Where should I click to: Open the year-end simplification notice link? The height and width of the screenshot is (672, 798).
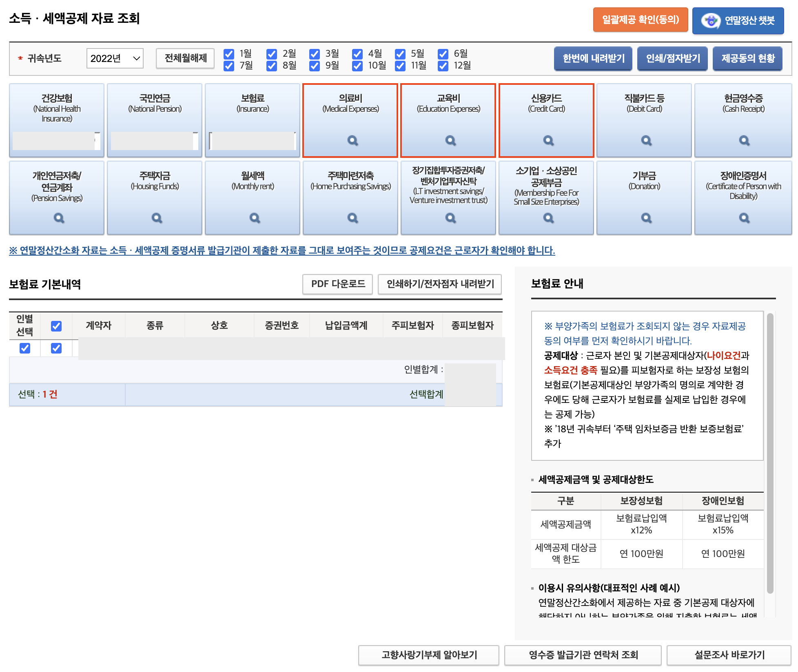click(282, 250)
